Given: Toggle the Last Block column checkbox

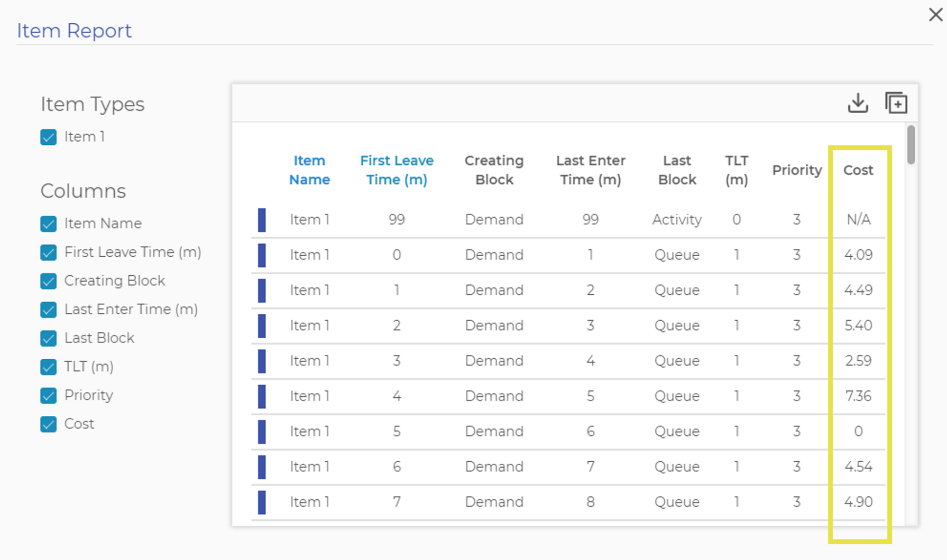Looking at the screenshot, I should point(49,338).
